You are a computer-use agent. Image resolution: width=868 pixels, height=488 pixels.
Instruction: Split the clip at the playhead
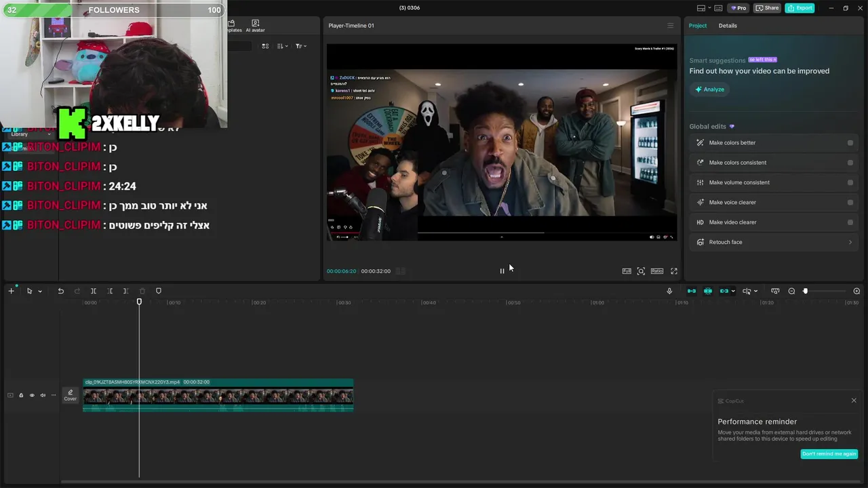coord(94,291)
